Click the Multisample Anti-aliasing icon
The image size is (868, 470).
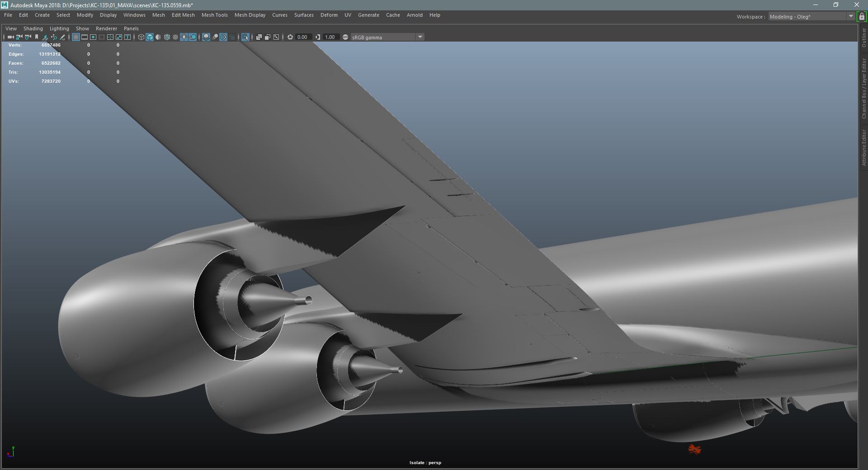coord(223,37)
